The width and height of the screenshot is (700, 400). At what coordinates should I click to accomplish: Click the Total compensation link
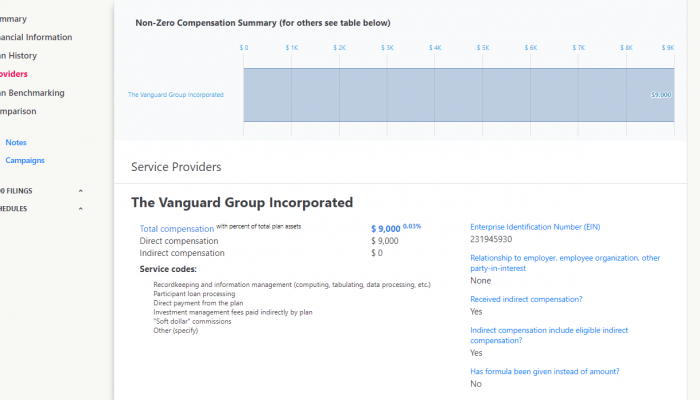coord(176,228)
